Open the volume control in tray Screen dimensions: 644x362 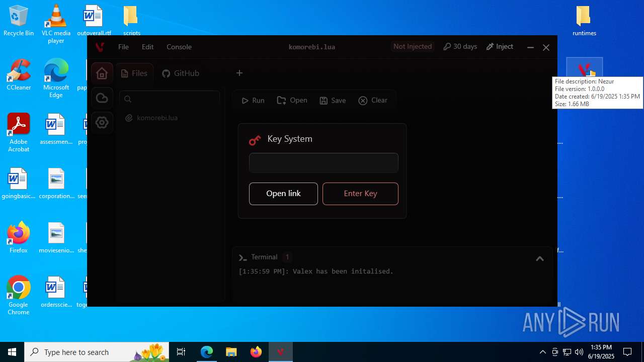[x=579, y=352]
